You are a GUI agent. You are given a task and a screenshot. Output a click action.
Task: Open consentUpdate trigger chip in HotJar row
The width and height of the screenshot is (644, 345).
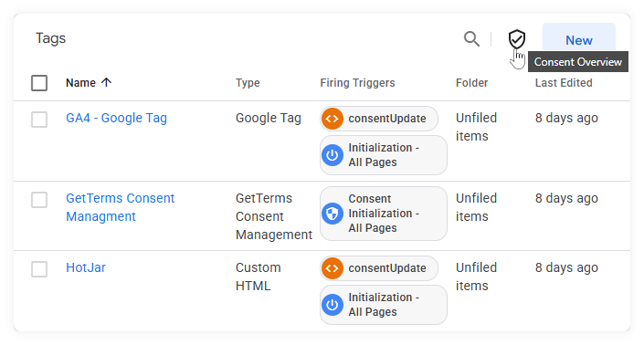tap(379, 268)
